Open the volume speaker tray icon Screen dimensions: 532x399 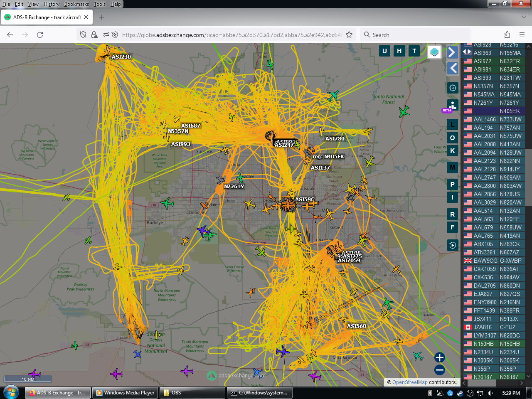(490, 393)
